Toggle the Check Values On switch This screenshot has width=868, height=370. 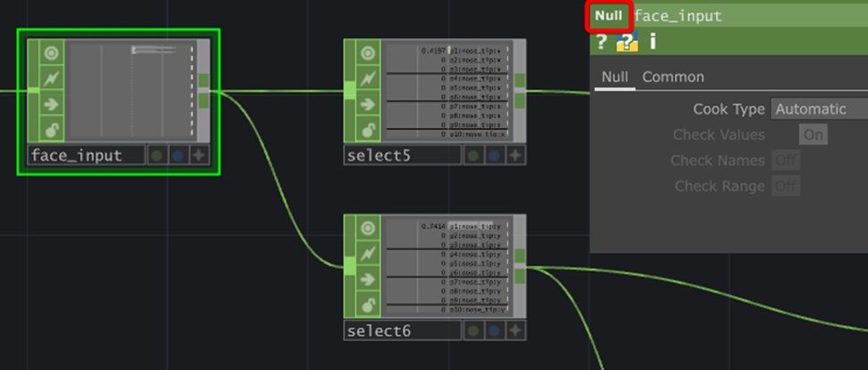click(813, 135)
